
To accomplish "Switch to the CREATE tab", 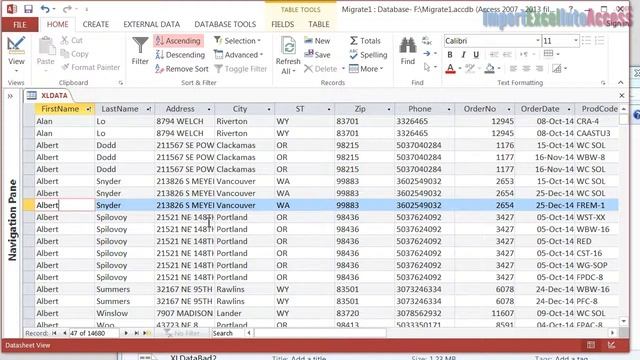I will 96,24.
